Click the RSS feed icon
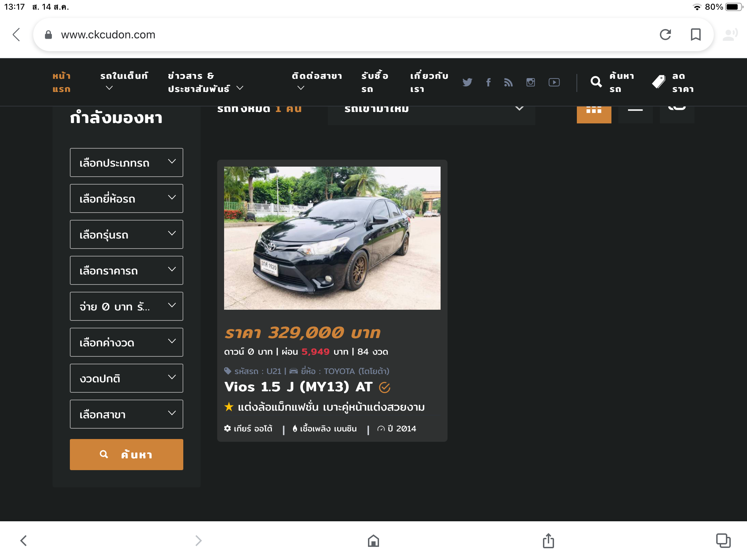Screen dimensions: 747x560 click(508, 82)
